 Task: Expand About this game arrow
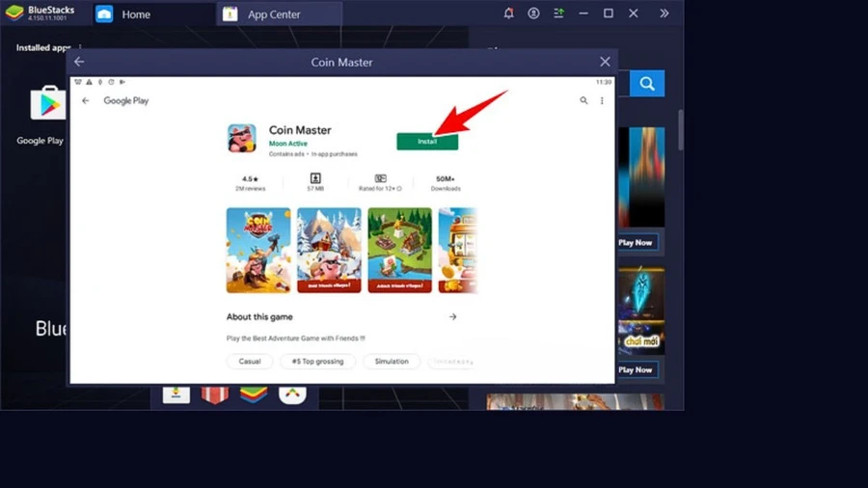point(453,317)
